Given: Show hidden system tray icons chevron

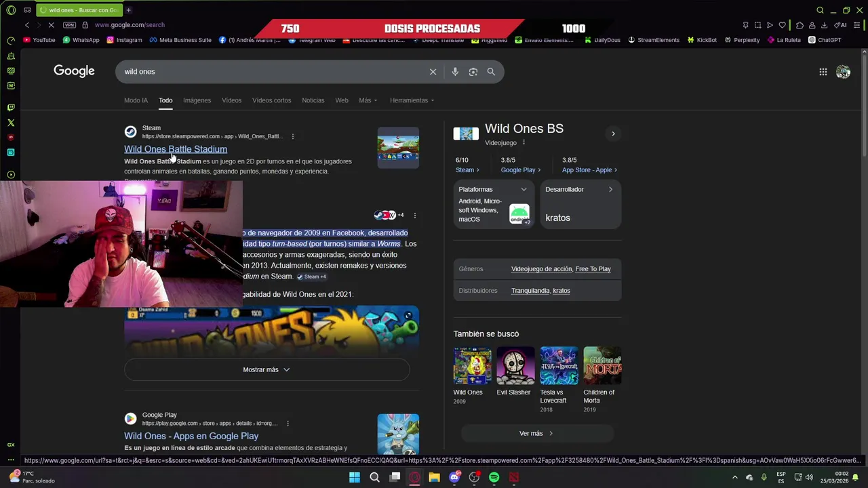Looking at the screenshot, I should click(x=734, y=477).
